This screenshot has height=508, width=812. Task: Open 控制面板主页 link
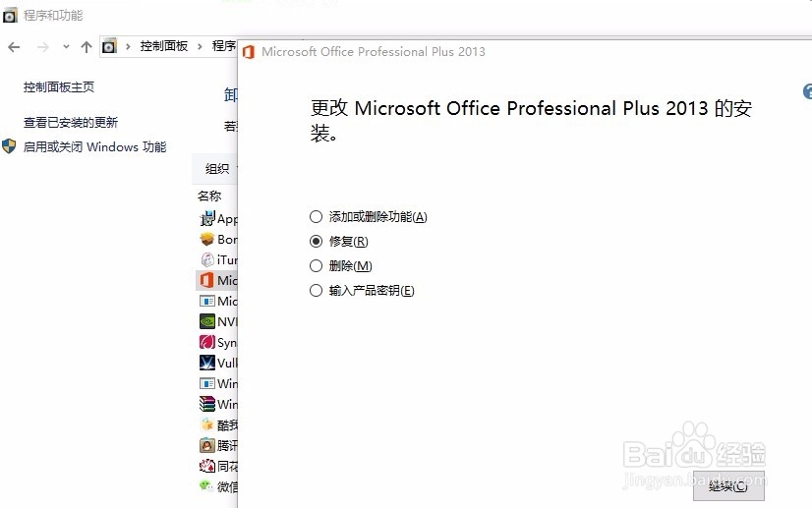pos(59,87)
